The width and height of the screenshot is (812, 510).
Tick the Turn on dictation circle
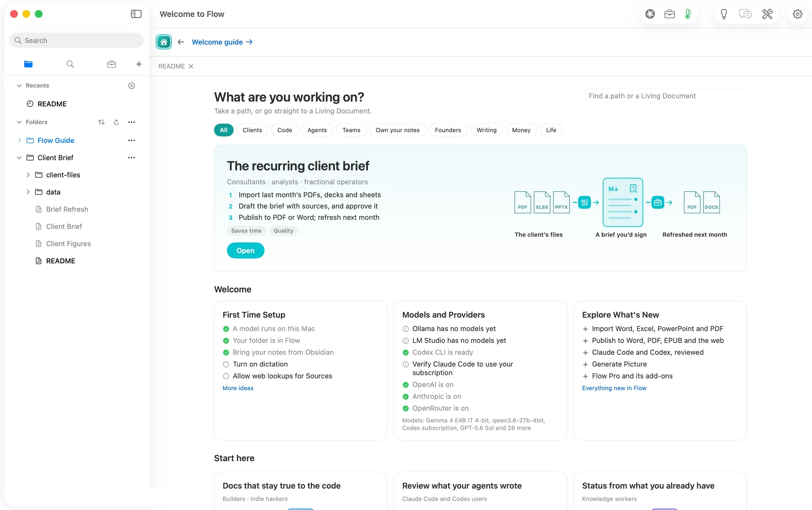point(226,364)
